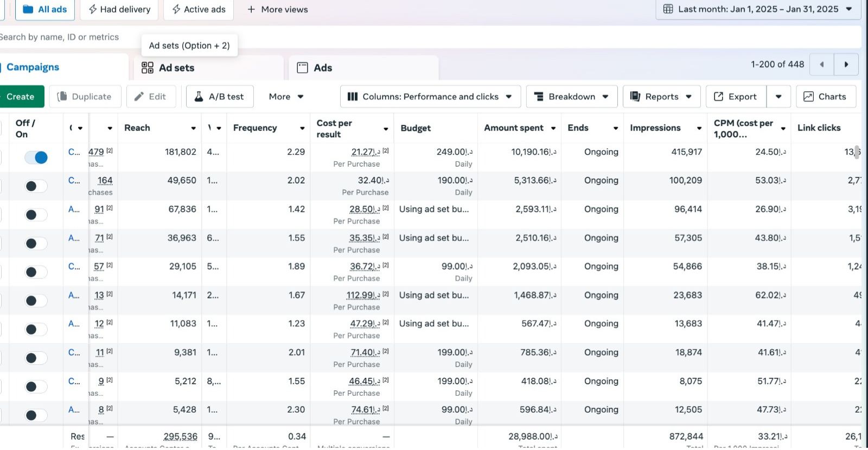868x450 pixels.
Task: Click the Edit button
Action: (x=150, y=97)
